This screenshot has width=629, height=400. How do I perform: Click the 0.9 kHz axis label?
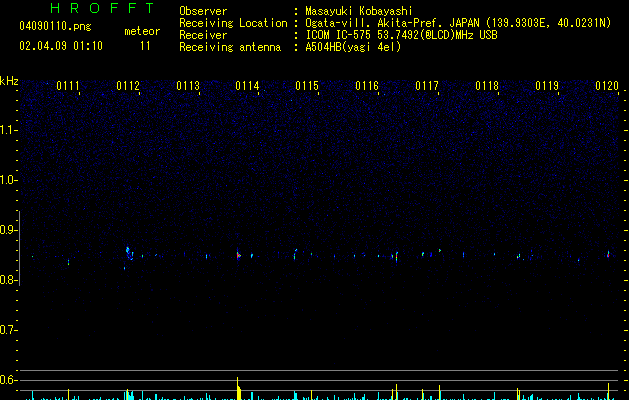coord(8,230)
